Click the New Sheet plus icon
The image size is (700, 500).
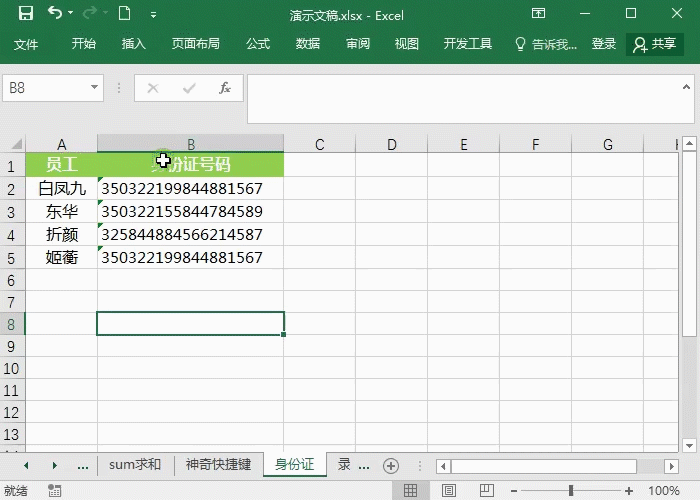(x=391, y=466)
